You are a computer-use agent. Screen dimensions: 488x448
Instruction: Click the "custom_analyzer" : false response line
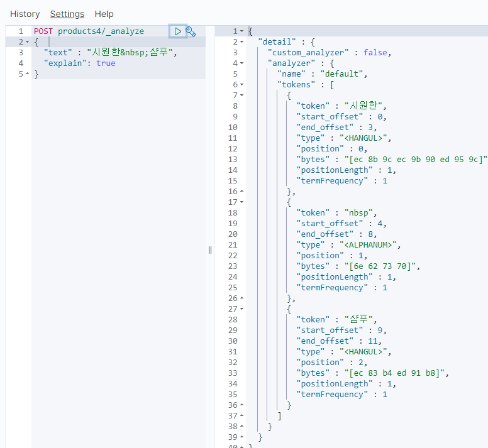click(x=331, y=53)
